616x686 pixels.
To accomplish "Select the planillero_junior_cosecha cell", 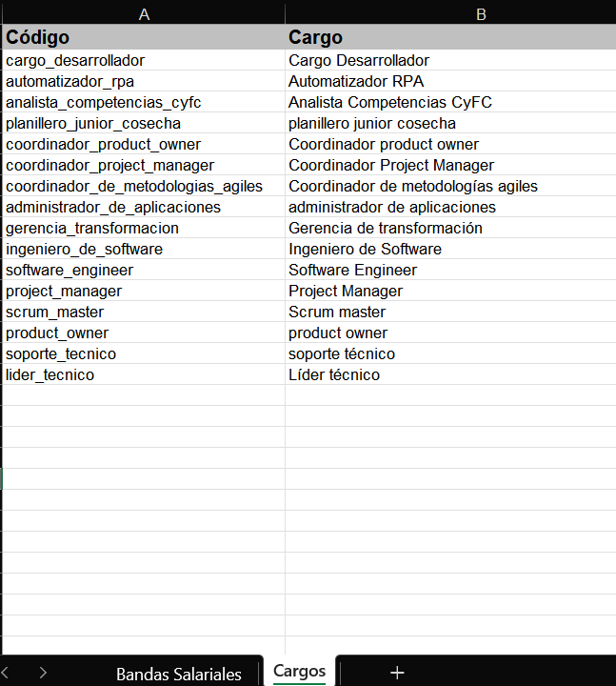I will click(144, 123).
